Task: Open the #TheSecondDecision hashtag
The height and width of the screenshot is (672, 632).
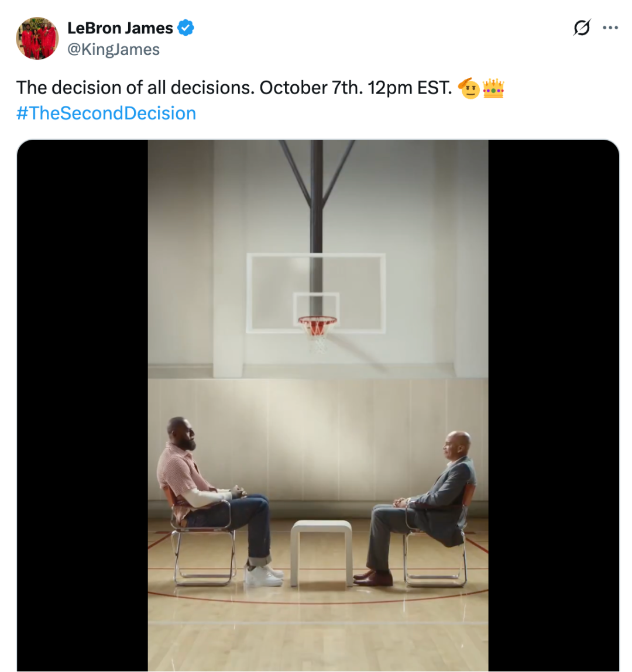Action: tap(107, 113)
